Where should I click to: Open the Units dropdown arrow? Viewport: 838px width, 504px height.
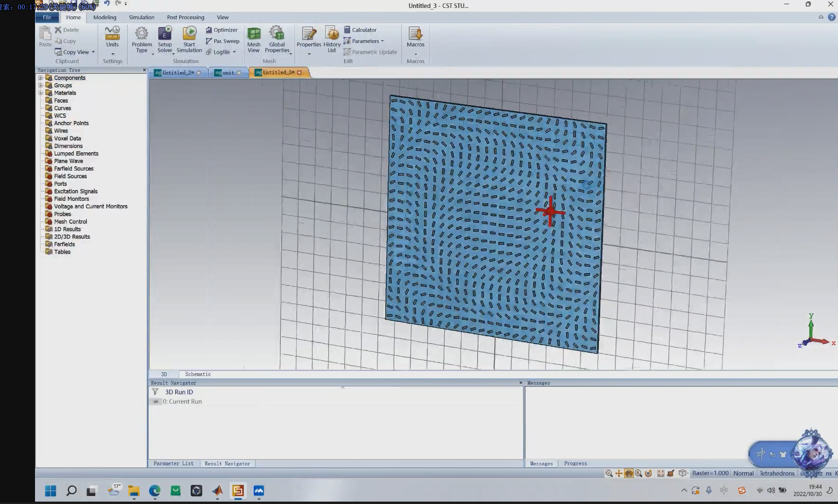(x=112, y=54)
